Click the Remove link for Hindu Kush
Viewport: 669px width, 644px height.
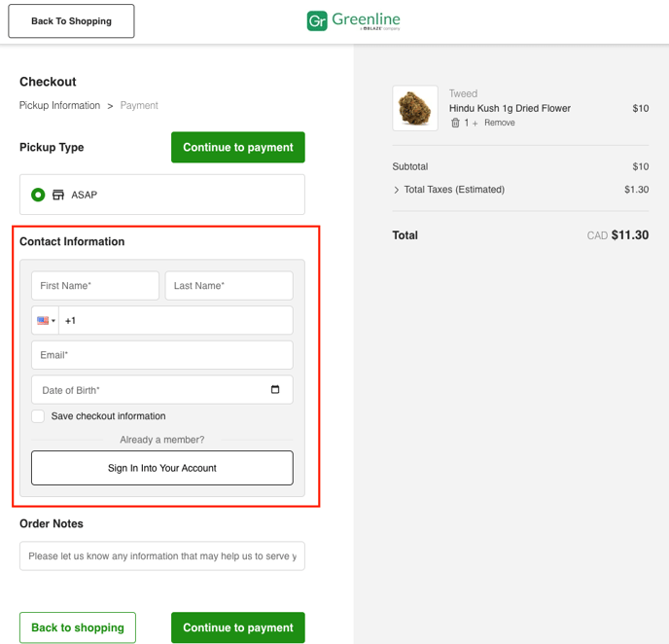pos(500,124)
